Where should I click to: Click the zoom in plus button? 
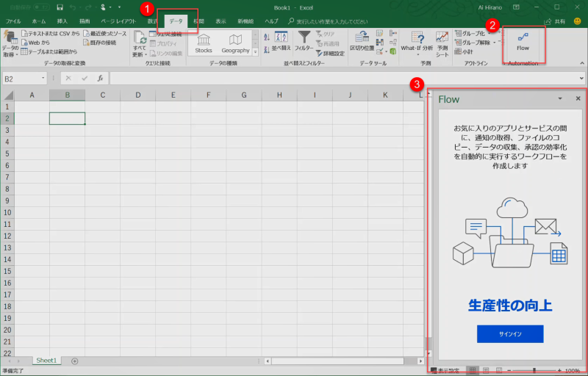(559, 371)
